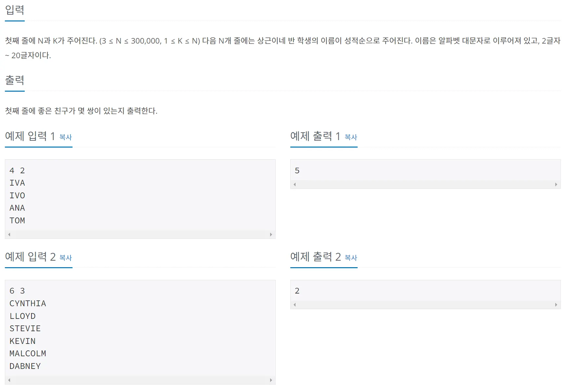Click the name CYNTHIA in sample input 2
The height and width of the screenshot is (392, 566).
28,303
